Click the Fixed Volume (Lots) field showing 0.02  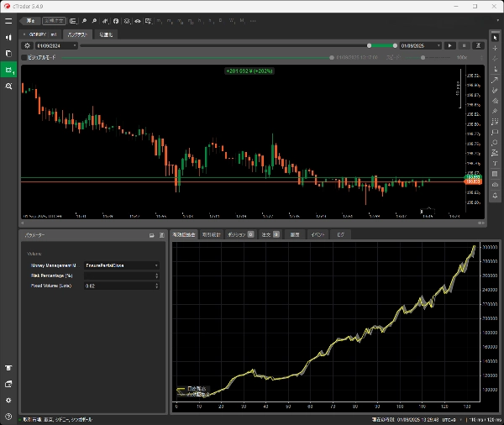(x=122, y=286)
